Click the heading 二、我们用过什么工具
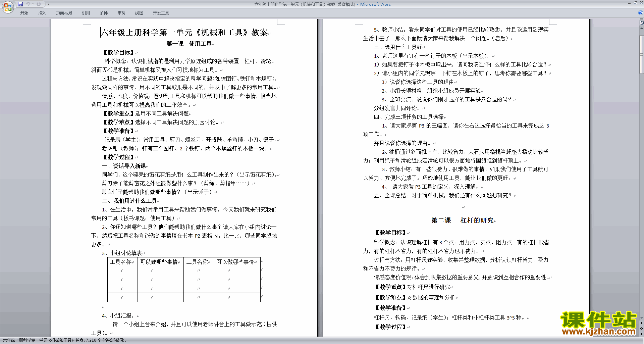 point(129,201)
